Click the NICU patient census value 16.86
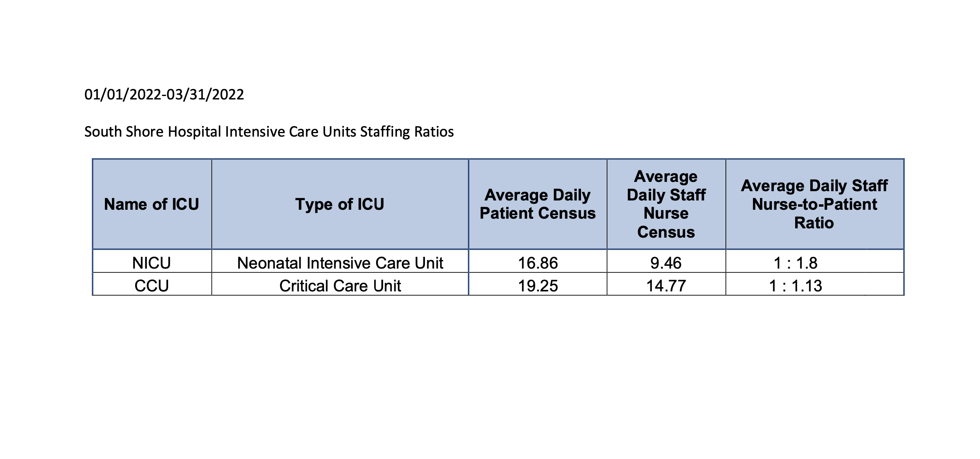Screen dimensions: 980x459 click(x=538, y=263)
